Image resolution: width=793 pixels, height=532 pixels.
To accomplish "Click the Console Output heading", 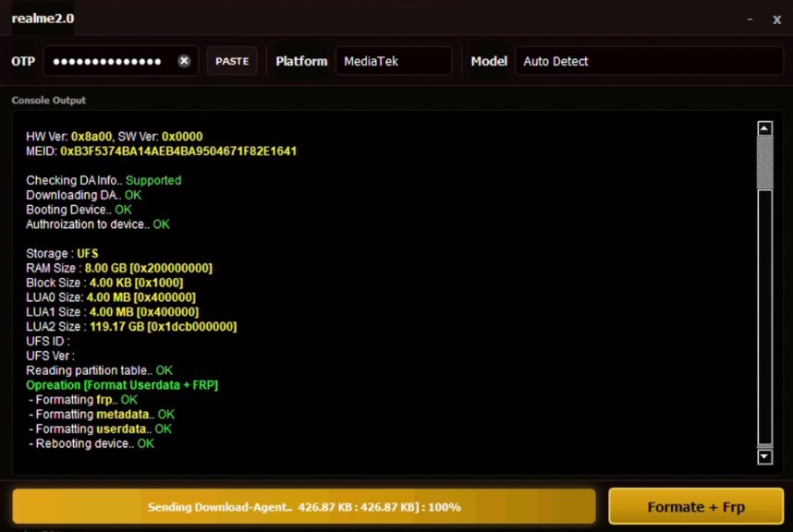I will (48, 100).
